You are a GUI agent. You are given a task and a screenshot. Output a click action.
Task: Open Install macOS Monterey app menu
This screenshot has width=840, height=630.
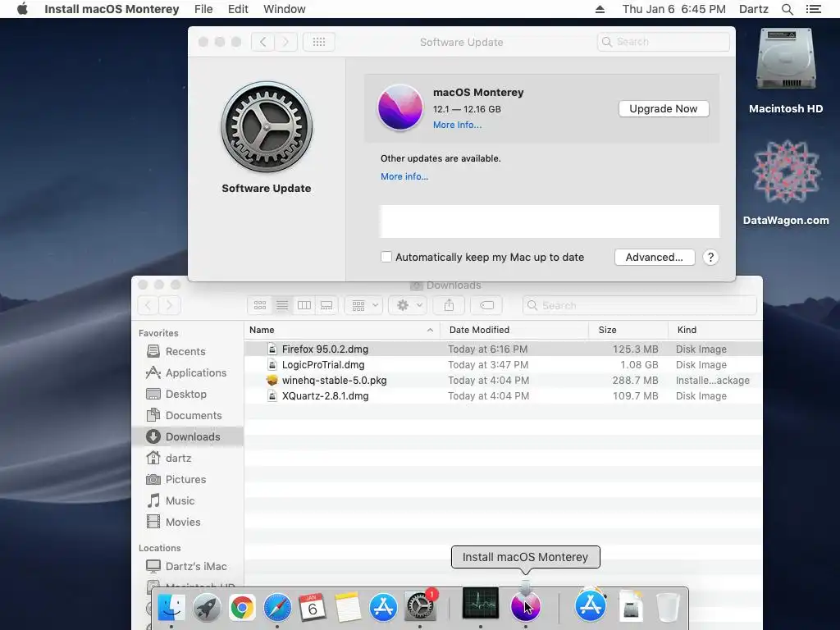tap(112, 9)
